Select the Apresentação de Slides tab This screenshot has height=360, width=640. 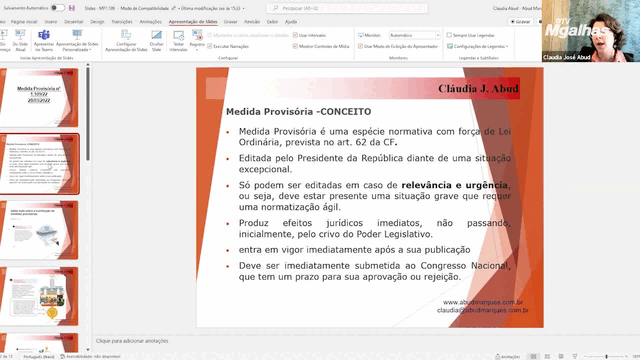[x=193, y=22]
